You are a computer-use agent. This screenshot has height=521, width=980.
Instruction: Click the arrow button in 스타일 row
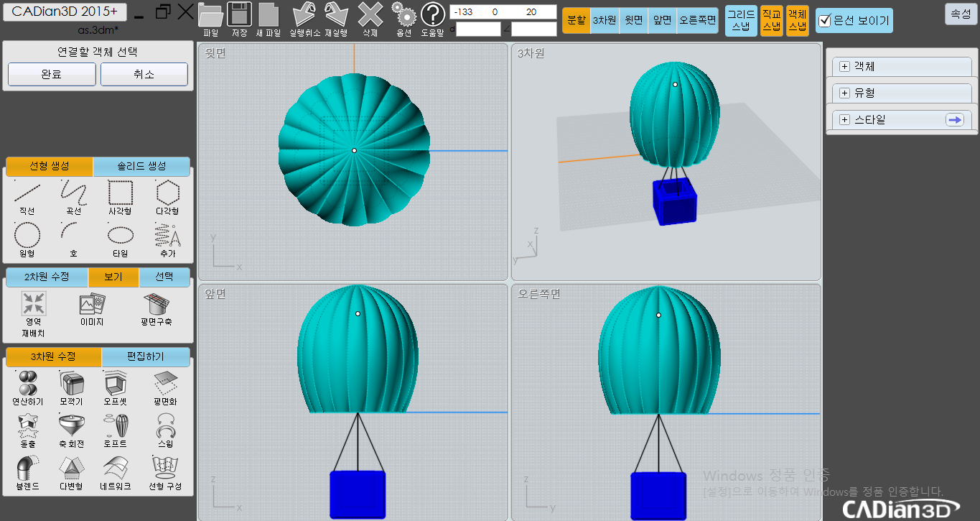[954, 120]
